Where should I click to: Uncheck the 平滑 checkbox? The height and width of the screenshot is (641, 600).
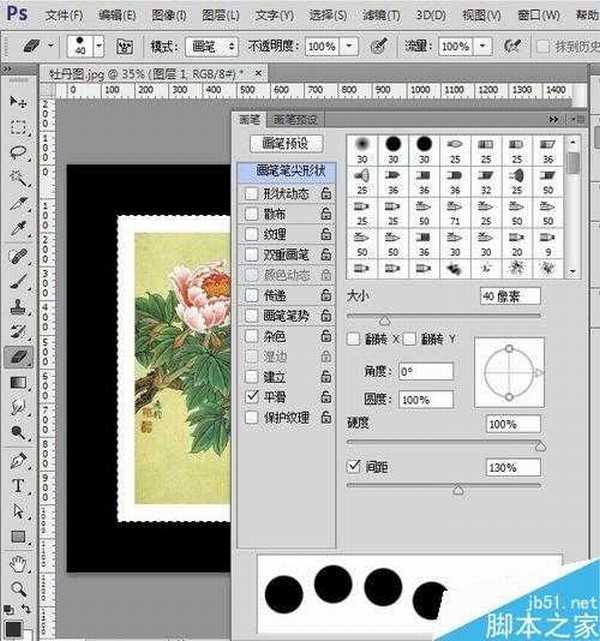point(250,397)
